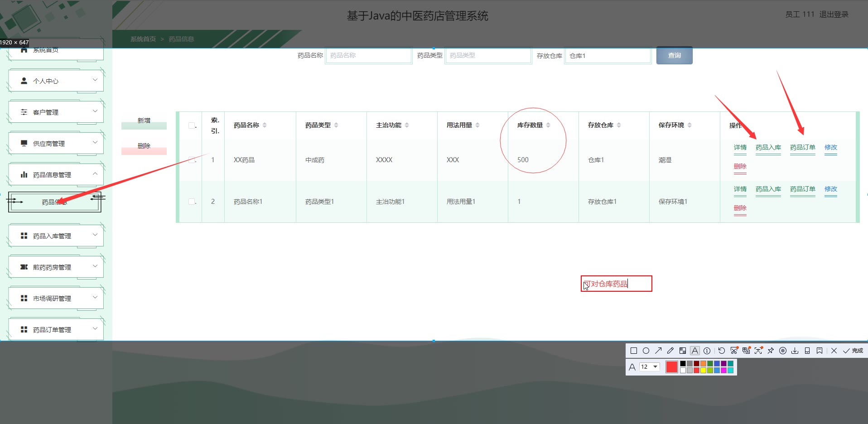Choose the pencil freehand tool
The height and width of the screenshot is (424, 868).
coord(670,351)
